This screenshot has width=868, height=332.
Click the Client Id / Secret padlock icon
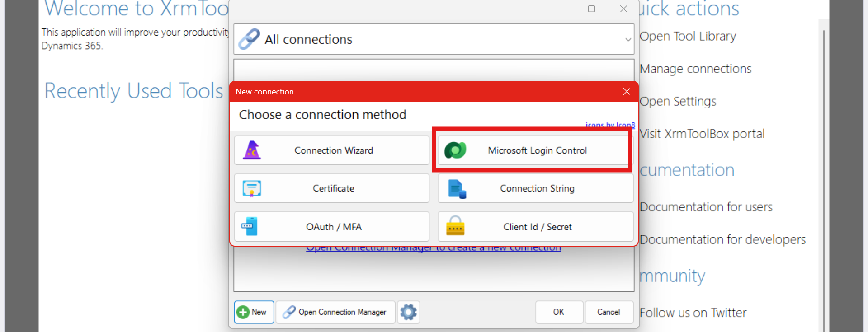coord(455,226)
